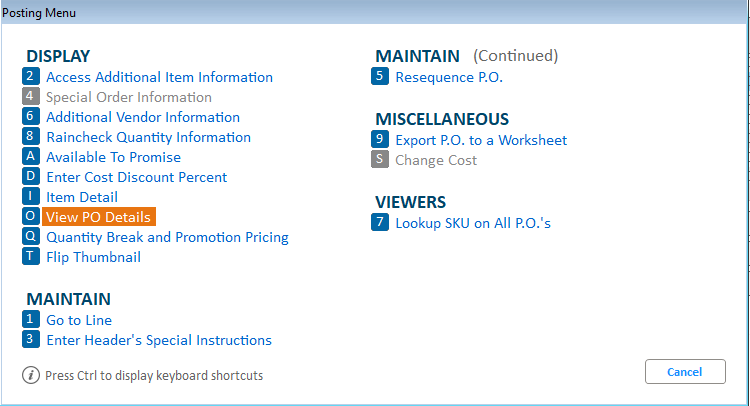Image resolution: width=750 pixels, height=406 pixels.
Task: Open Flip Thumbnail option
Action: point(93,257)
